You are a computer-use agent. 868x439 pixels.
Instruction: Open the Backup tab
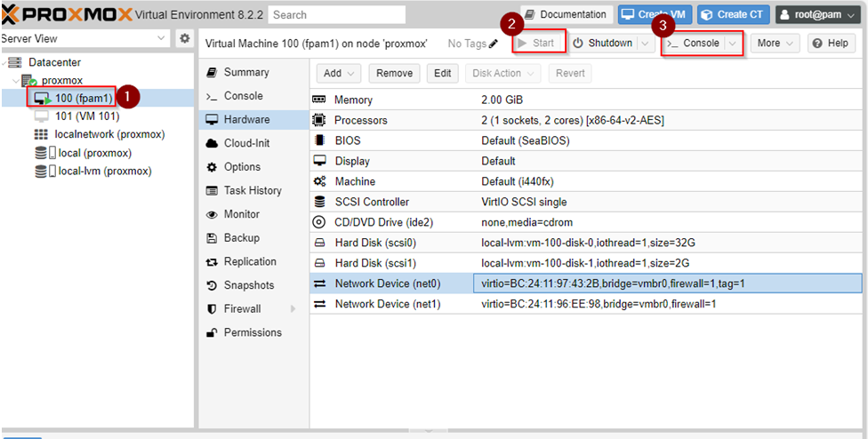click(253, 238)
